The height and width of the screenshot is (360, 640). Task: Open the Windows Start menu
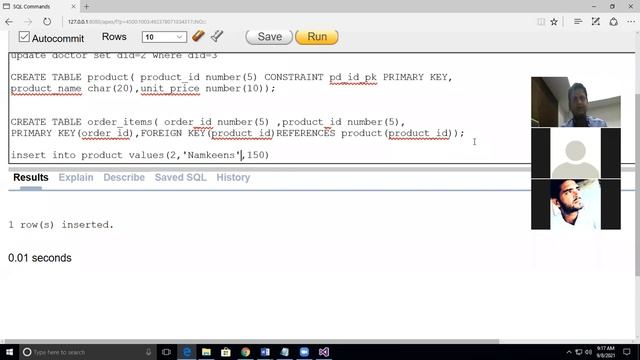click(x=9, y=352)
